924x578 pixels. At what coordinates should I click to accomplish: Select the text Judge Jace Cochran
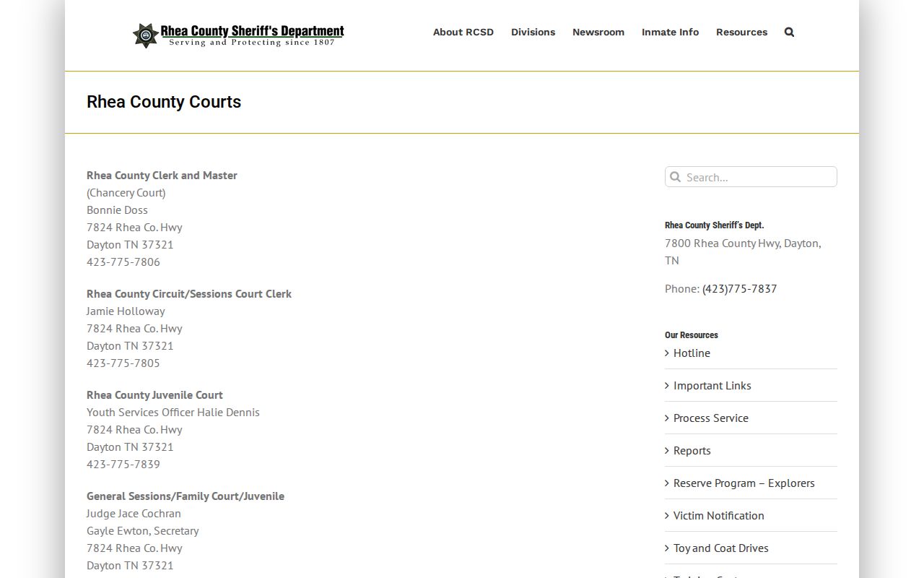134,513
